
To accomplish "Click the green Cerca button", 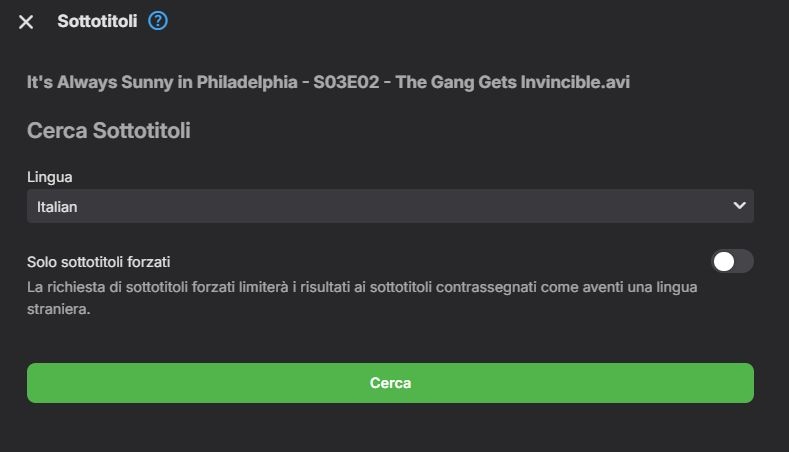I will point(390,383).
